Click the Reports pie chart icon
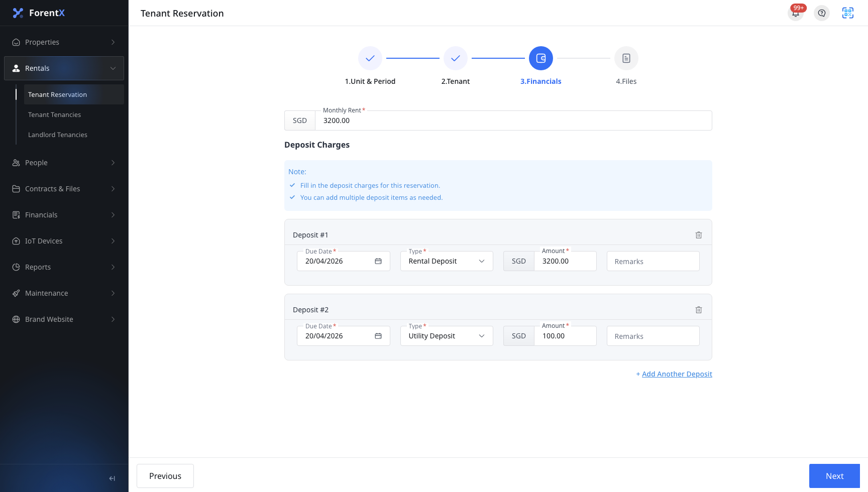Viewport: 868px width, 492px height. click(16, 267)
